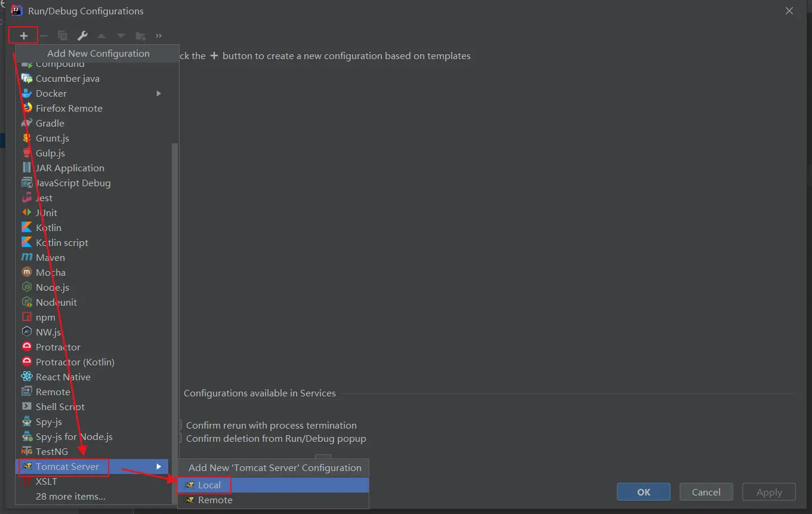Click the plus Add New Configuration button
The width and height of the screenshot is (812, 514).
tap(24, 36)
